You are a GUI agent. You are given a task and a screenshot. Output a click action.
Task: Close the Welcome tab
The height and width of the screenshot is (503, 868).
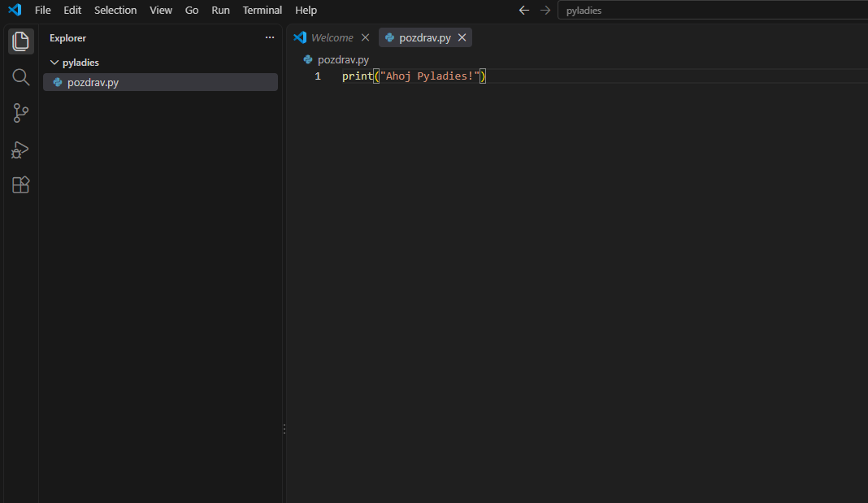click(366, 37)
